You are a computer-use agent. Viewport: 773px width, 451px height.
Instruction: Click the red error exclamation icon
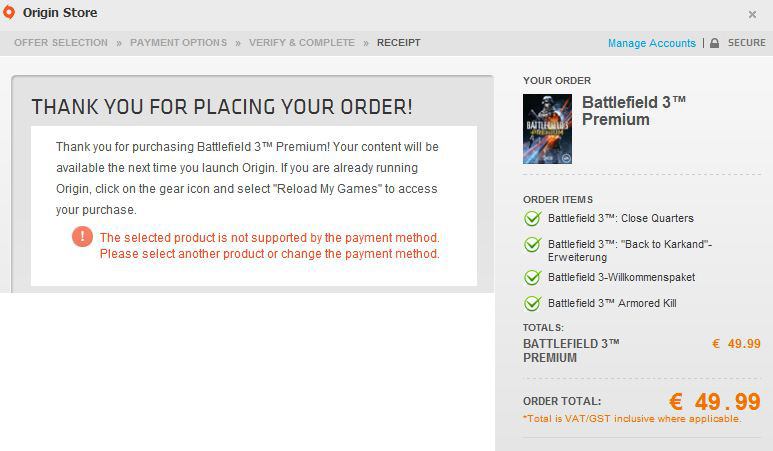point(82,237)
